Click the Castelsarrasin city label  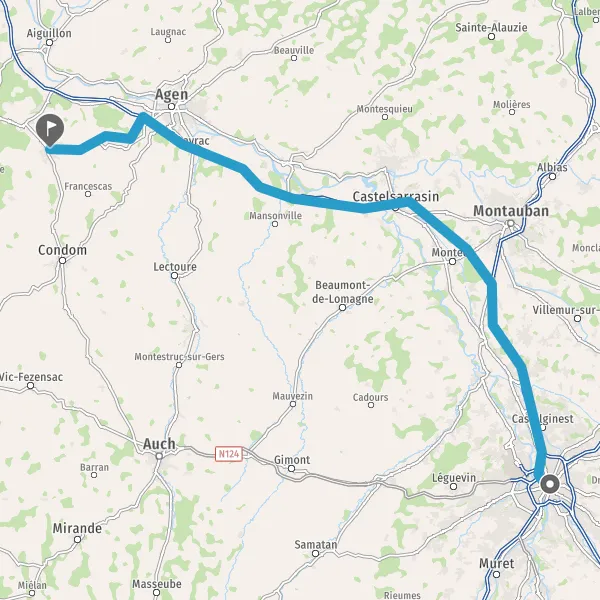396,197
